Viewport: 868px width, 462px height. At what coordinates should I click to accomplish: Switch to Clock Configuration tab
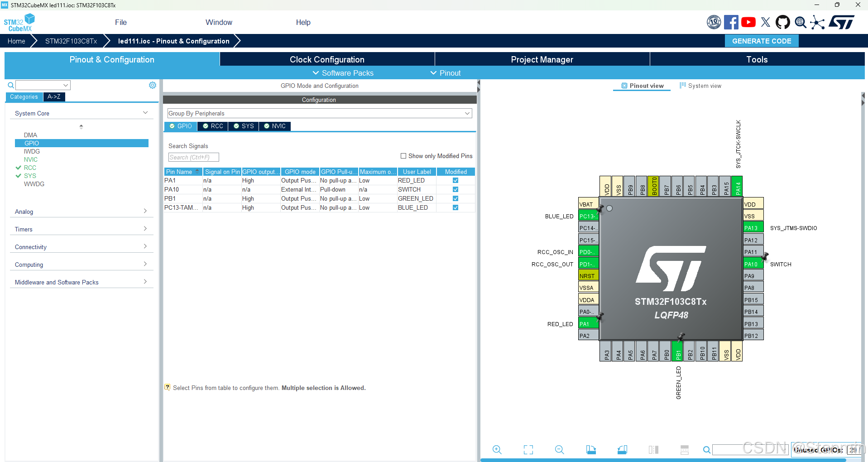pyautogui.click(x=327, y=59)
